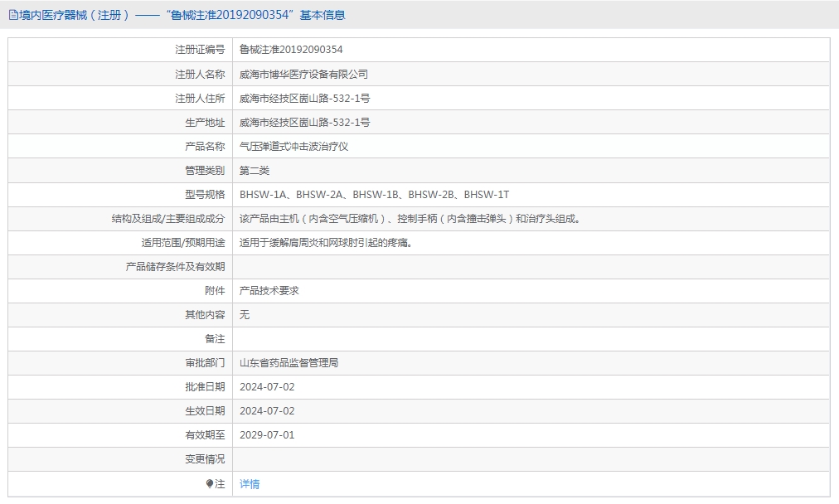Click the label 变更情况
Screen dimensions: 839x504
(x=205, y=459)
